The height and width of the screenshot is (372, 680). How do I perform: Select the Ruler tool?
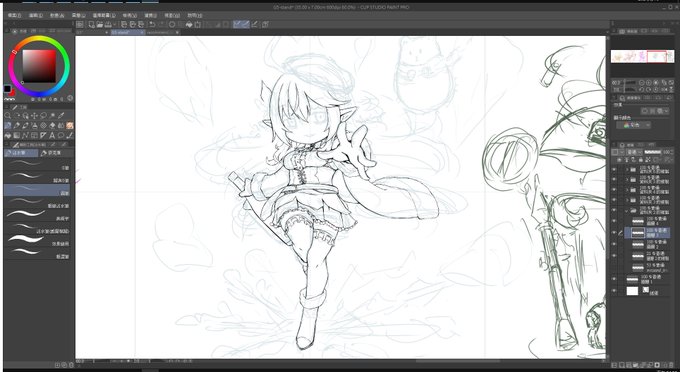pos(43,136)
